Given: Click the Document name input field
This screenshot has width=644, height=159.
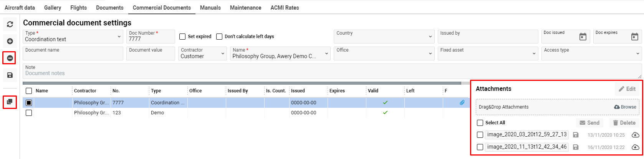Looking at the screenshot, I should pos(73,54).
